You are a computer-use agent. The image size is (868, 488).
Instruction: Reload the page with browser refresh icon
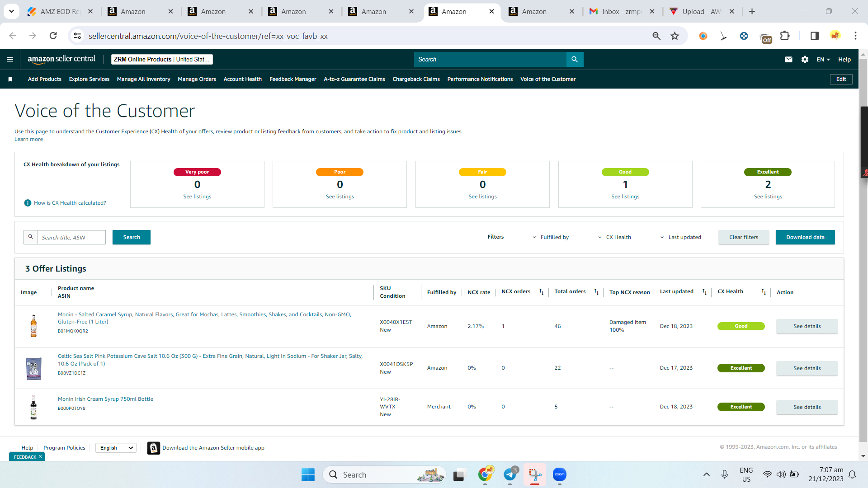pyautogui.click(x=53, y=36)
